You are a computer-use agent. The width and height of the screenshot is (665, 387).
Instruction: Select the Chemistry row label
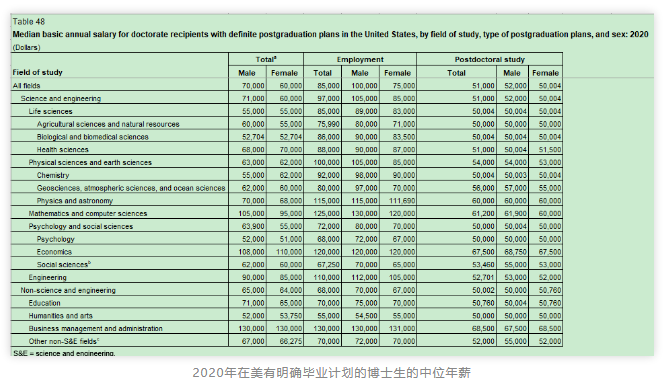tap(53, 175)
